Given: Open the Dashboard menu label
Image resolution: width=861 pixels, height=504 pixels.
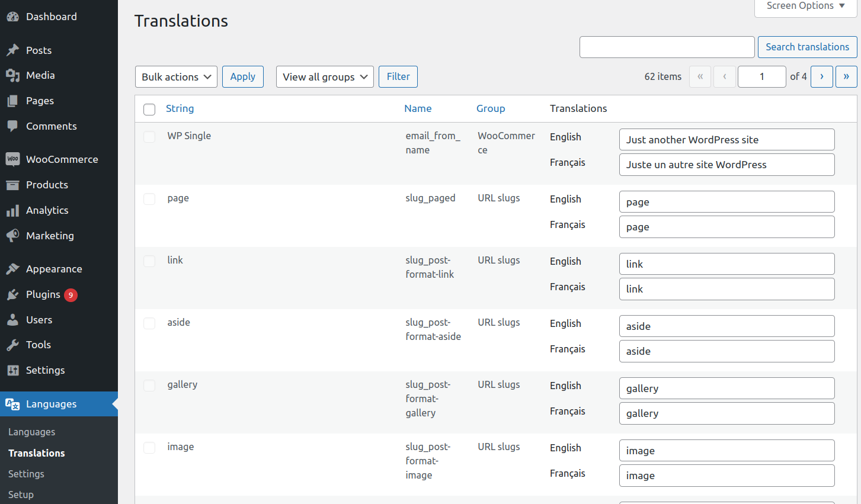Looking at the screenshot, I should click(52, 17).
